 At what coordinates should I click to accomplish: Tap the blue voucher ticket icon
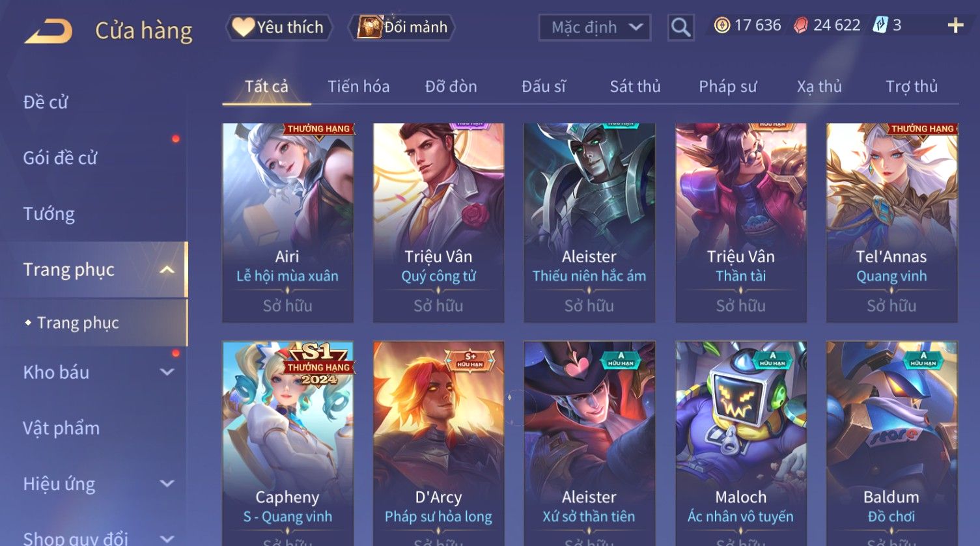[x=880, y=25]
